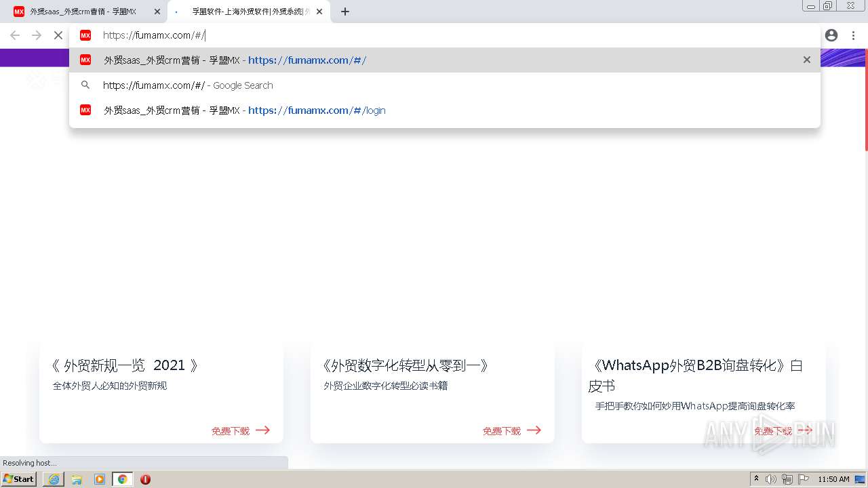
Task: Click favicon in address bar
Action: [85, 35]
